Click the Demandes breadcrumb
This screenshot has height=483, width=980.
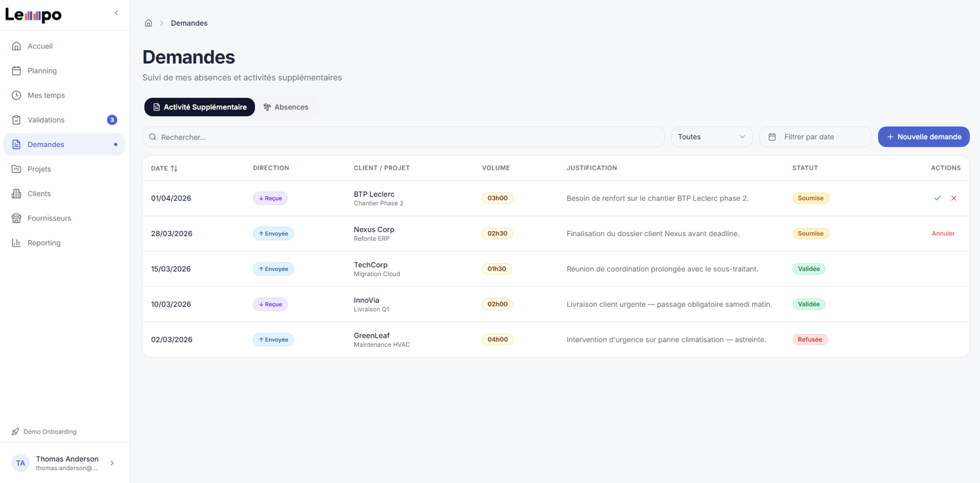(189, 23)
